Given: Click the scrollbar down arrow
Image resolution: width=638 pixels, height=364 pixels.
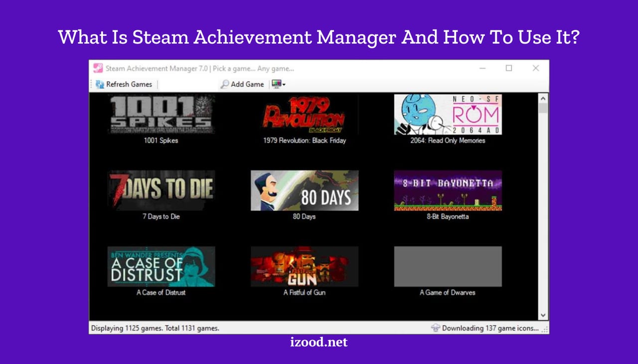Looking at the screenshot, I should (x=543, y=315).
